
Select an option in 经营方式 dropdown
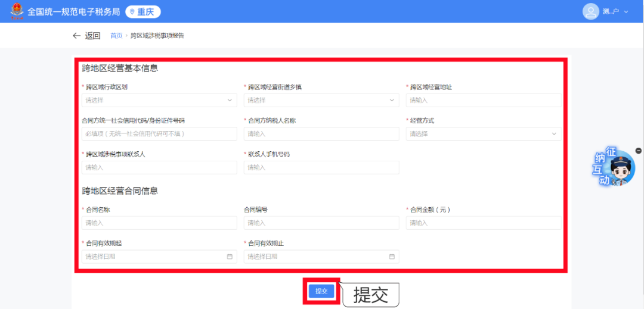point(484,134)
